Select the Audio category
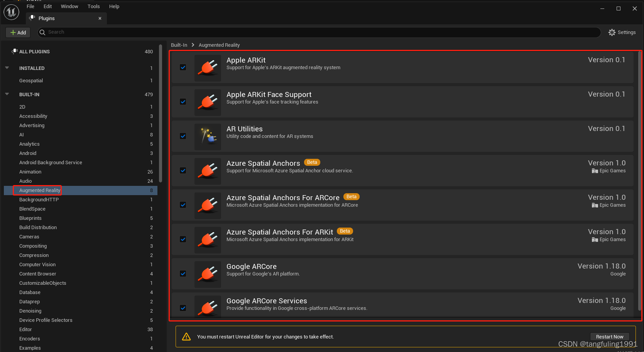This screenshot has width=644, height=352. click(81, 181)
